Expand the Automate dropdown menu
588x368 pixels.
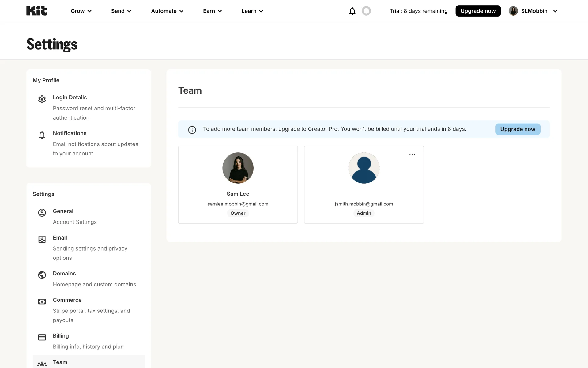tap(167, 11)
